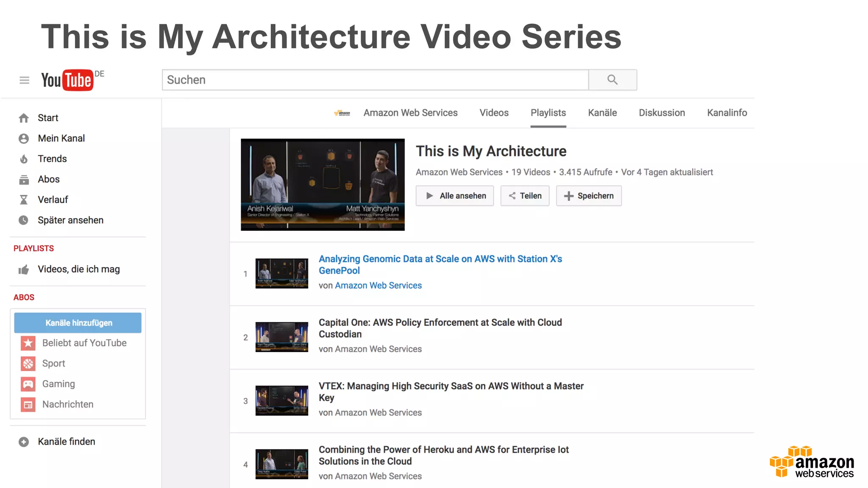Image resolution: width=868 pixels, height=488 pixels.
Task: Click Kanäle finden in sidebar
Action: coord(67,442)
